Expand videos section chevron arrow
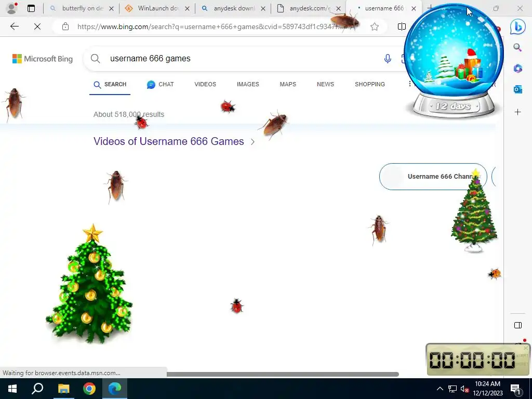The height and width of the screenshot is (399, 532). coord(252,142)
